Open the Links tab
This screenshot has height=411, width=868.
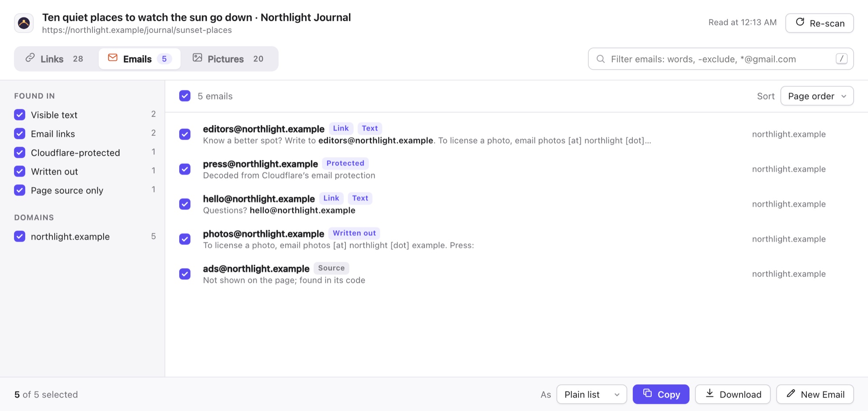[x=55, y=59]
